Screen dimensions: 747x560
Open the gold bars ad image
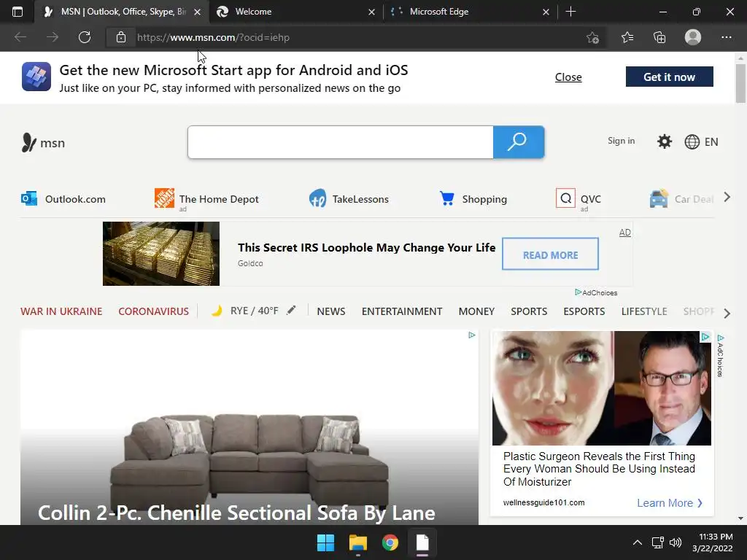coord(161,253)
